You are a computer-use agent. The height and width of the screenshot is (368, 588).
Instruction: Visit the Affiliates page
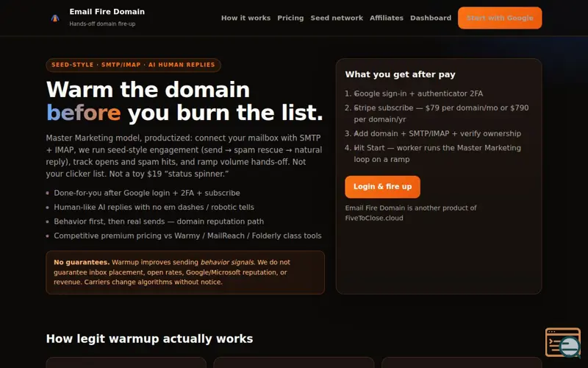pos(387,18)
